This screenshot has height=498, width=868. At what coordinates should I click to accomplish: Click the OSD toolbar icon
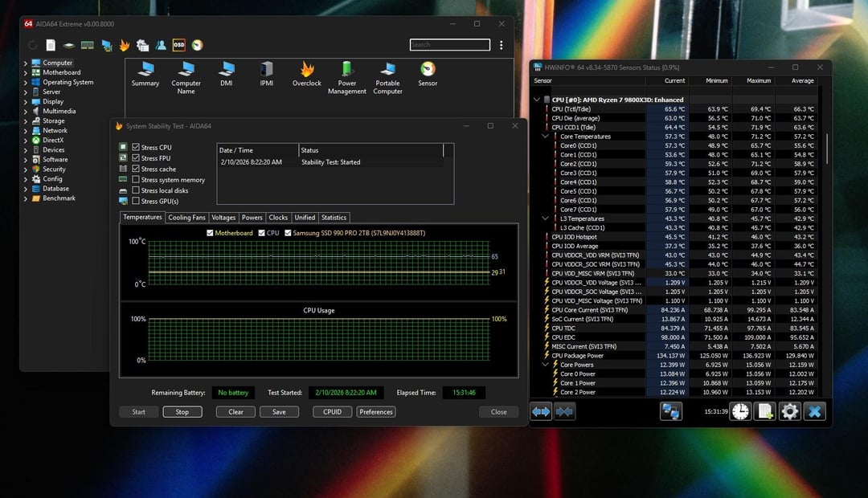tap(179, 46)
